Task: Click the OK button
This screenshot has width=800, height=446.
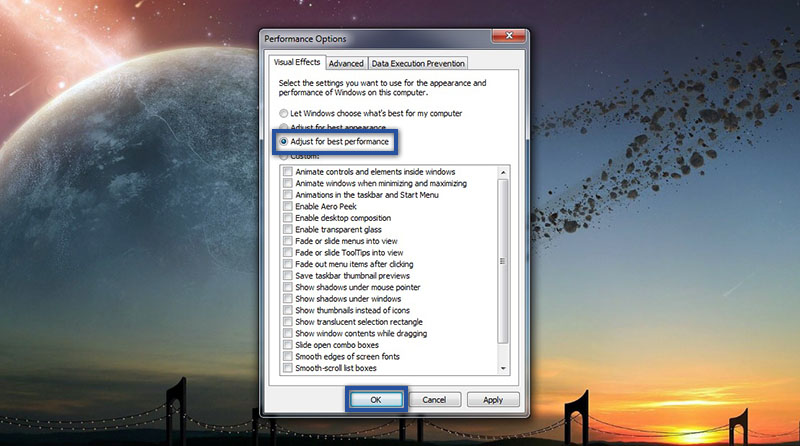Action: 377,399
